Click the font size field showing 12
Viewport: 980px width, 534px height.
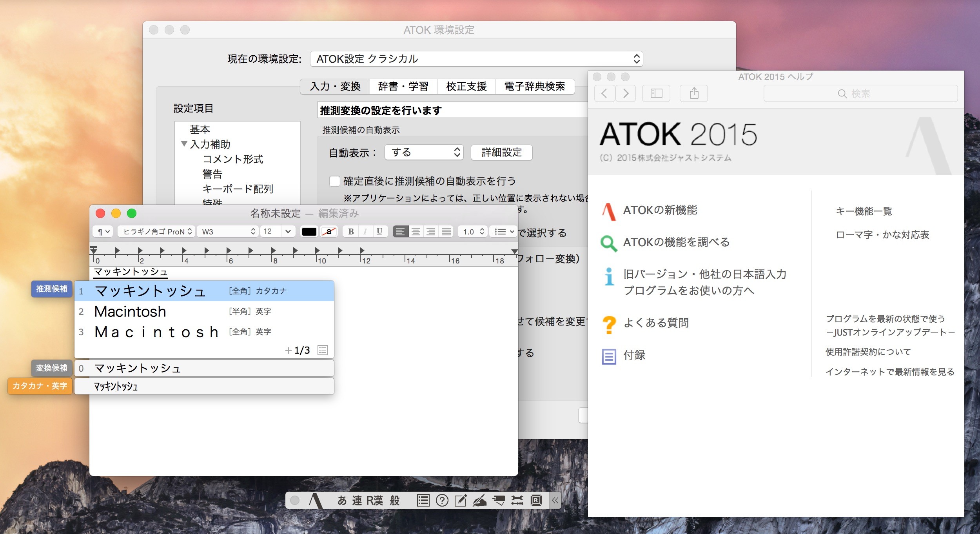[270, 232]
